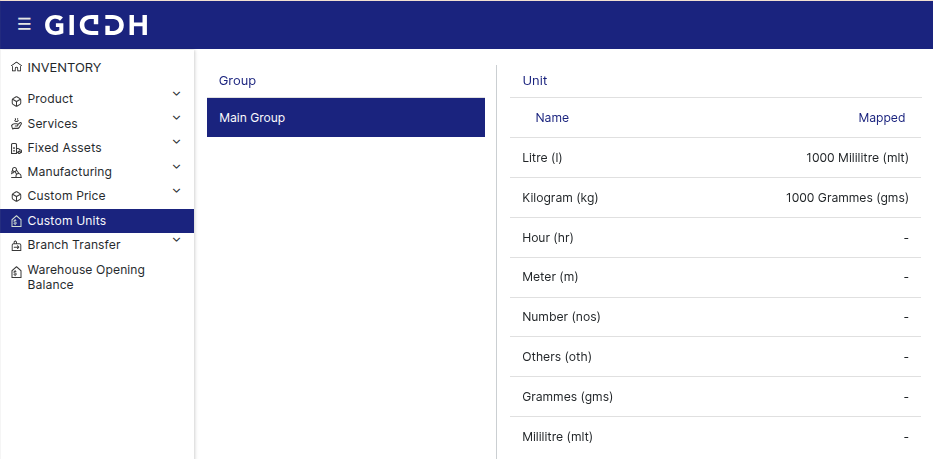Screen dimensions: 933x459
Task: Click the Manufacturing icon
Action: click(17, 173)
